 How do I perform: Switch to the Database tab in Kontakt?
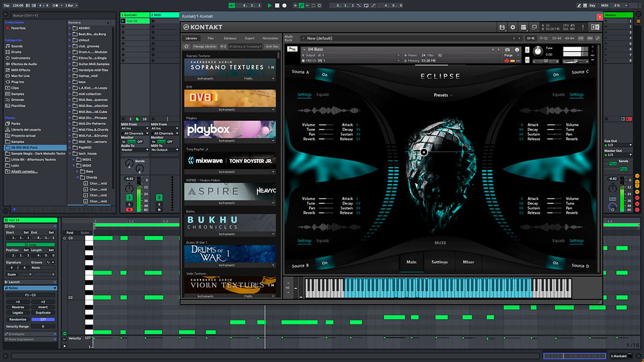[230, 39]
